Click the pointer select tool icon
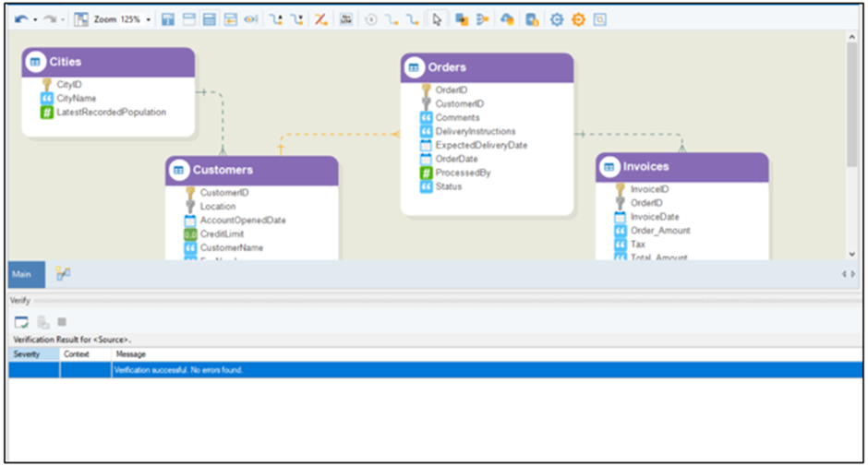 coord(438,19)
